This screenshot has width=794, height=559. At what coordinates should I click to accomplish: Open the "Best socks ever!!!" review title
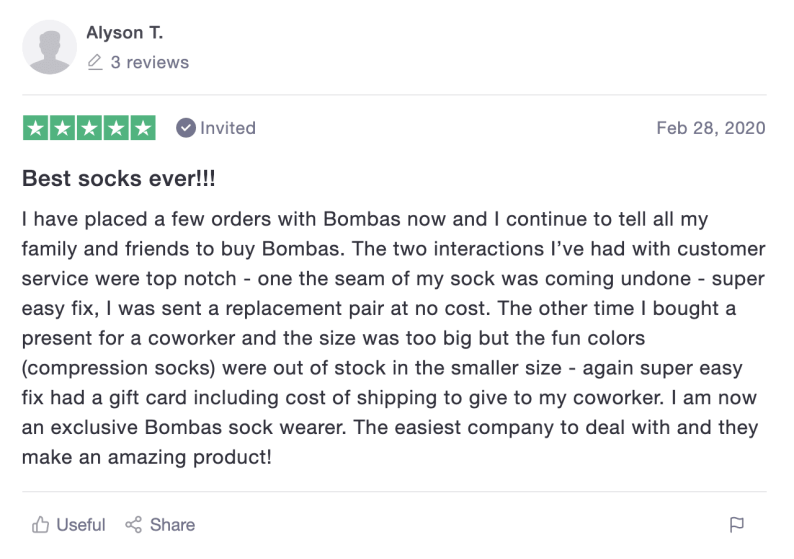pyautogui.click(x=119, y=180)
